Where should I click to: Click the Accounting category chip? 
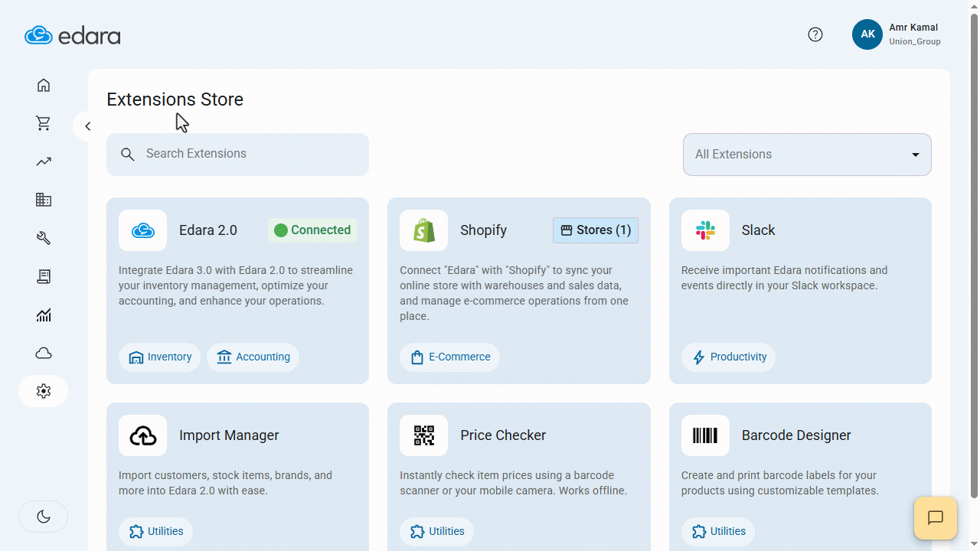coord(253,357)
